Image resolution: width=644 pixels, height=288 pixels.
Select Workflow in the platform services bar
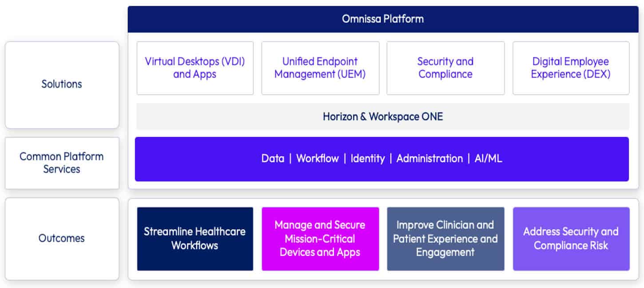pos(317,159)
